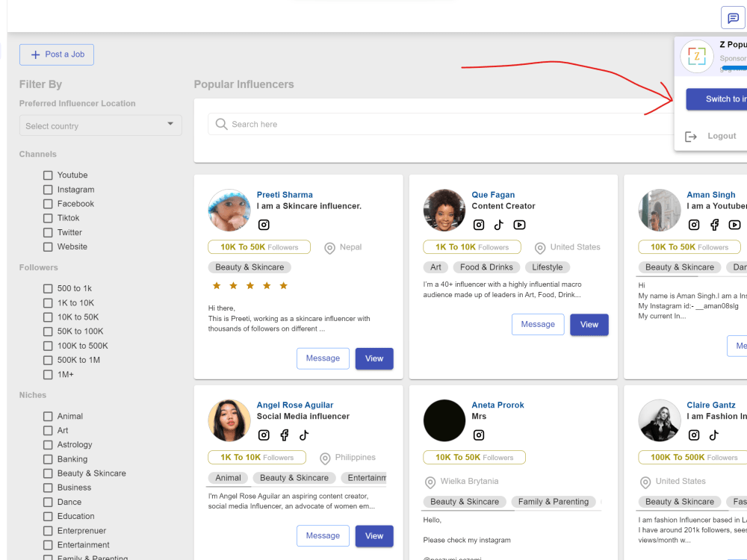Image resolution: width=747 pixels, height=560 pixels.
Task: Check the Dance niche filter
Action: pyautogui.click(x=48, y=502)
